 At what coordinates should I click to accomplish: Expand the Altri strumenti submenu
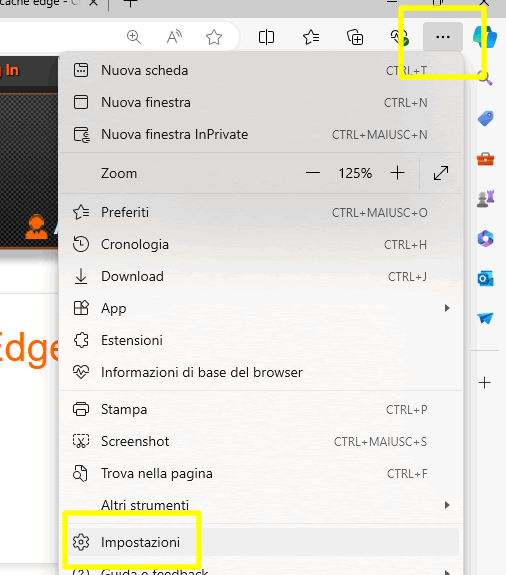[260, 505]
